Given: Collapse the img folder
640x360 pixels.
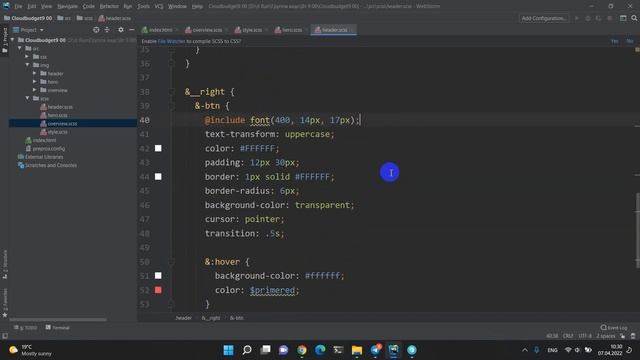Looking at the screenshot, I should [x=27, y=65].
